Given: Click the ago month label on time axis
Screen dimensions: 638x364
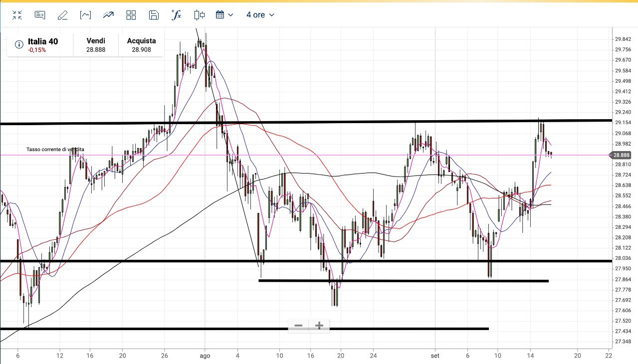Looking at the screenshot, I should point(205,357).
